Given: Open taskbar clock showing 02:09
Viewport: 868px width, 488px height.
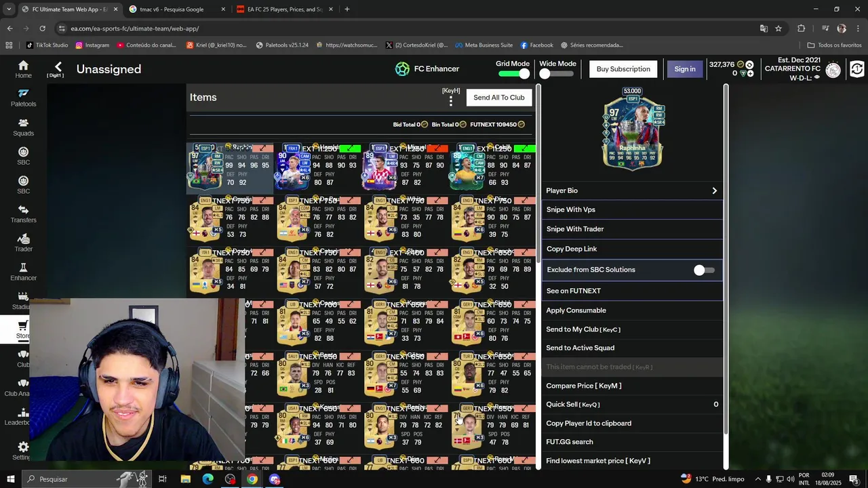Looking at the screenshot, I should pyautogui.click(x=828, y=479).
